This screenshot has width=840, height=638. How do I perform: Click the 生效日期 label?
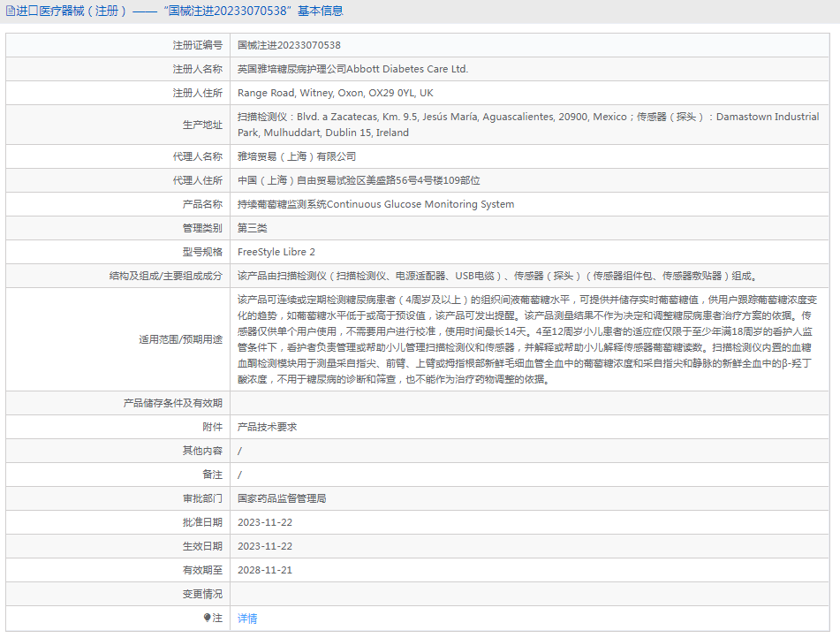click(202, 546)
